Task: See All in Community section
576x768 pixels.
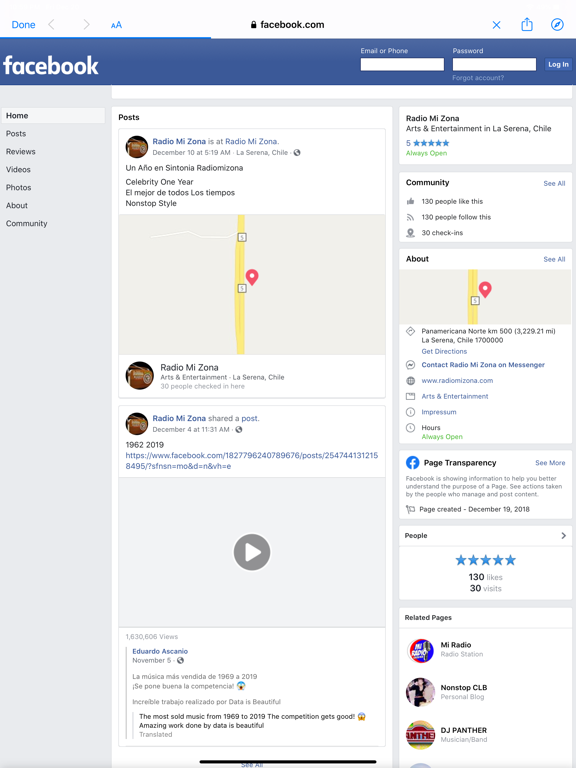Action: coord(554,183)
